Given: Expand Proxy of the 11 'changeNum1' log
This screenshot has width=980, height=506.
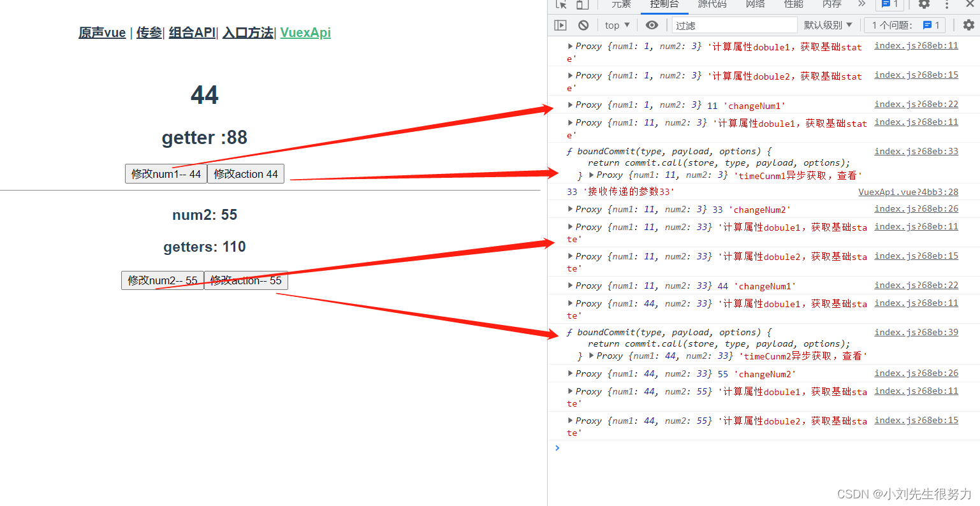Looking at the screenshot, I should pyautogui.click(x=570, y=105).
